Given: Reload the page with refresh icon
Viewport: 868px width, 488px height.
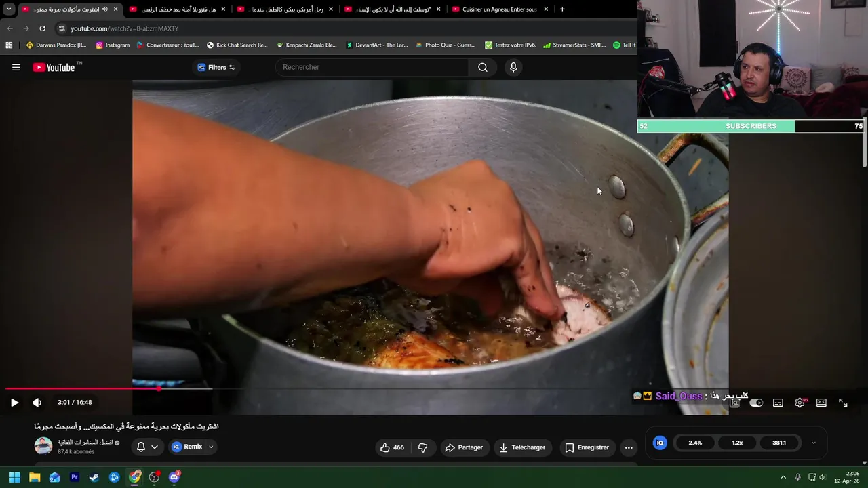Looking at the screenshot, I should [42, 28].
